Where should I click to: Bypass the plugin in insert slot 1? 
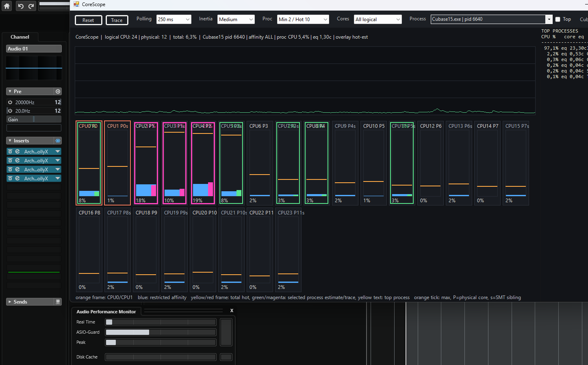pyautogui.click(x=10, y=151)
